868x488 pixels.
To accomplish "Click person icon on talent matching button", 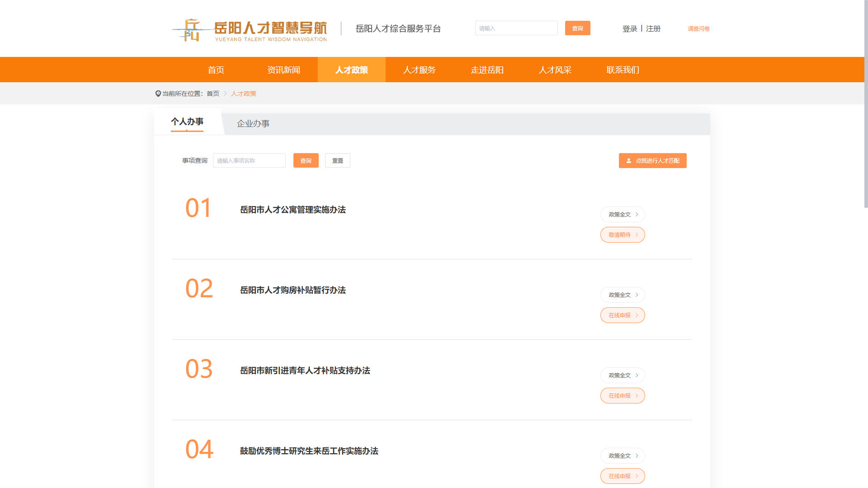I will [628, 161].
